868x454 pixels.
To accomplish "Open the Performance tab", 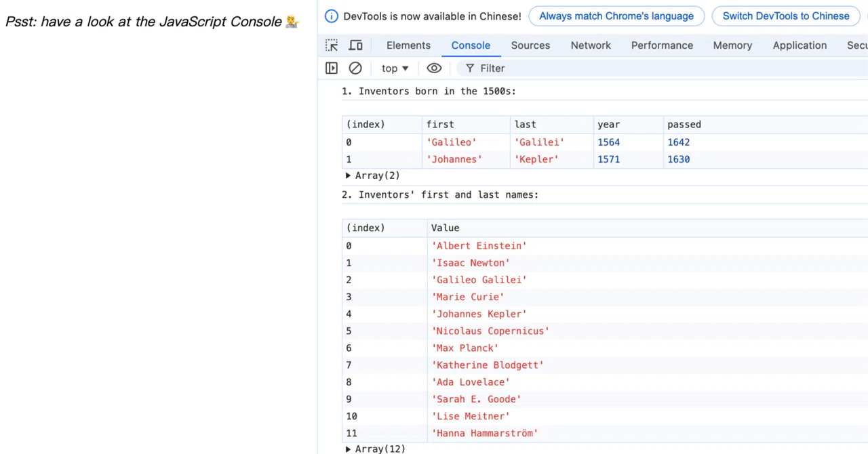I will click(662, 45).
